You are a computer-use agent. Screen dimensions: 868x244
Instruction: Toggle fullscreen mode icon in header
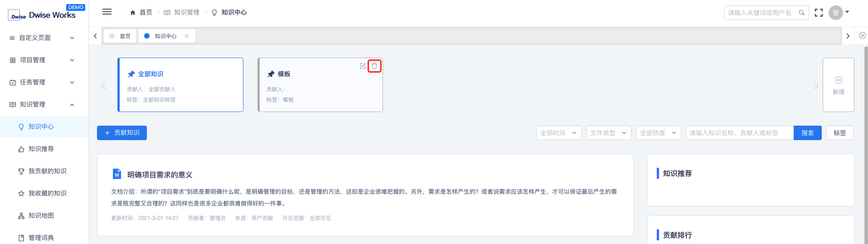pos(819,13)
